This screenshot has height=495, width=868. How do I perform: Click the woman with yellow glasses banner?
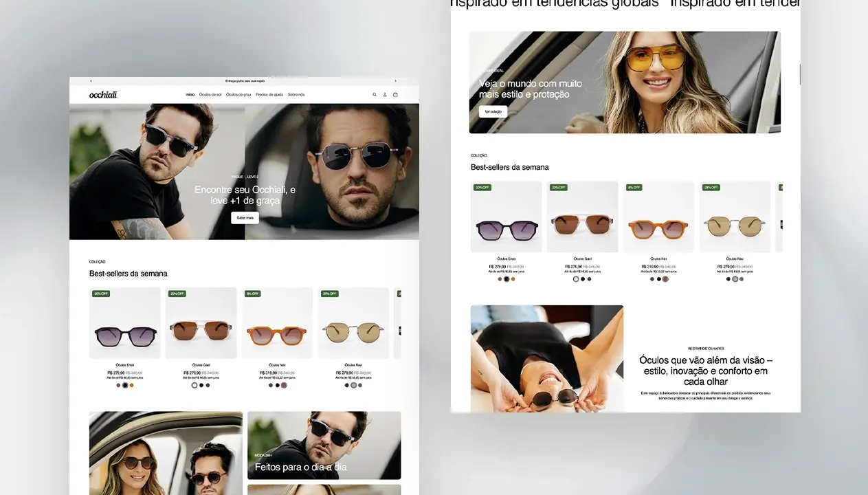(625, 82)
